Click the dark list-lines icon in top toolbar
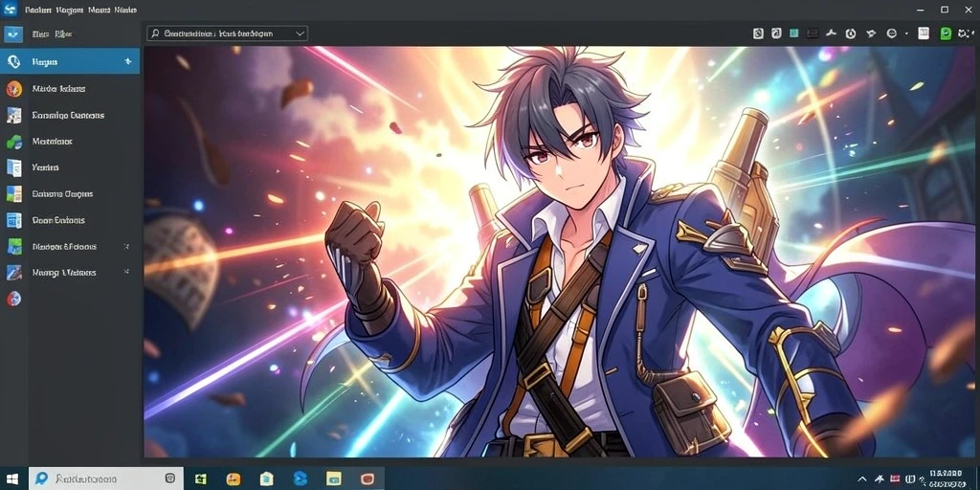 (x=813, y=33)
